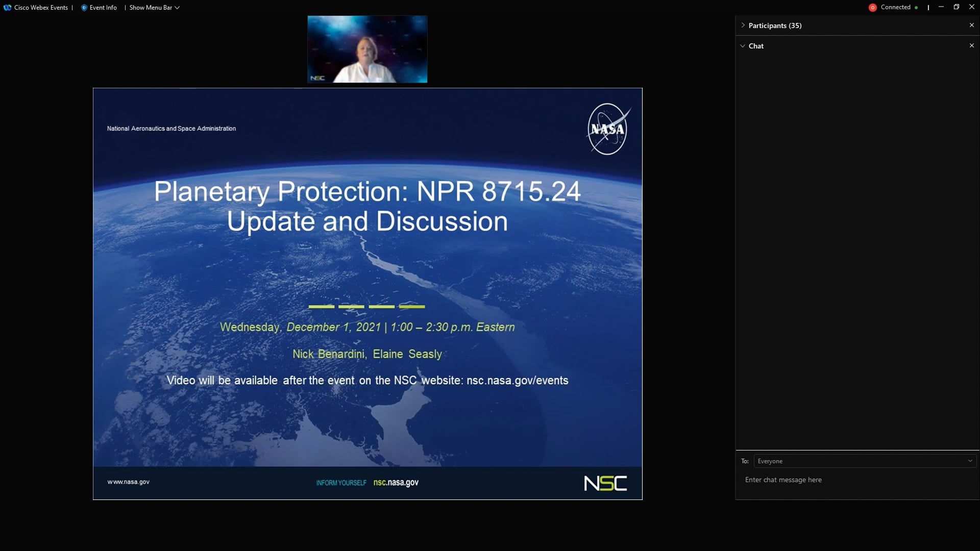The height and width of the screenshot is (551, 980).
Task: Click the Chat panel title
Action: 756,46
